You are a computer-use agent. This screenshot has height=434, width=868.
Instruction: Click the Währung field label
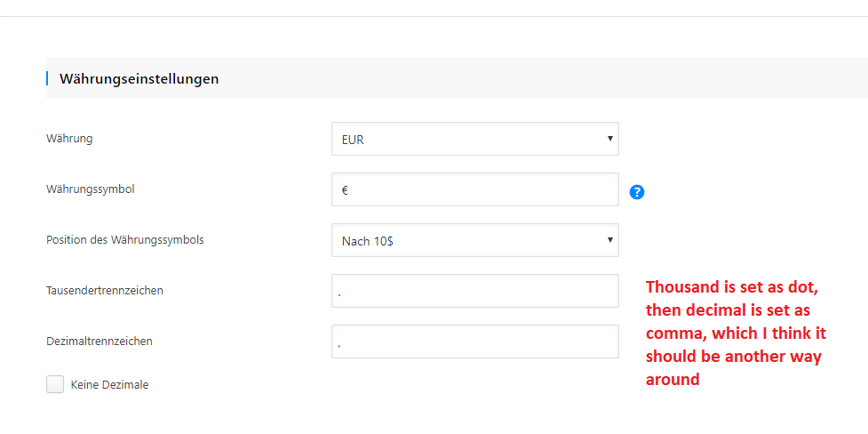pyautogui.click(x=69, y=139)
